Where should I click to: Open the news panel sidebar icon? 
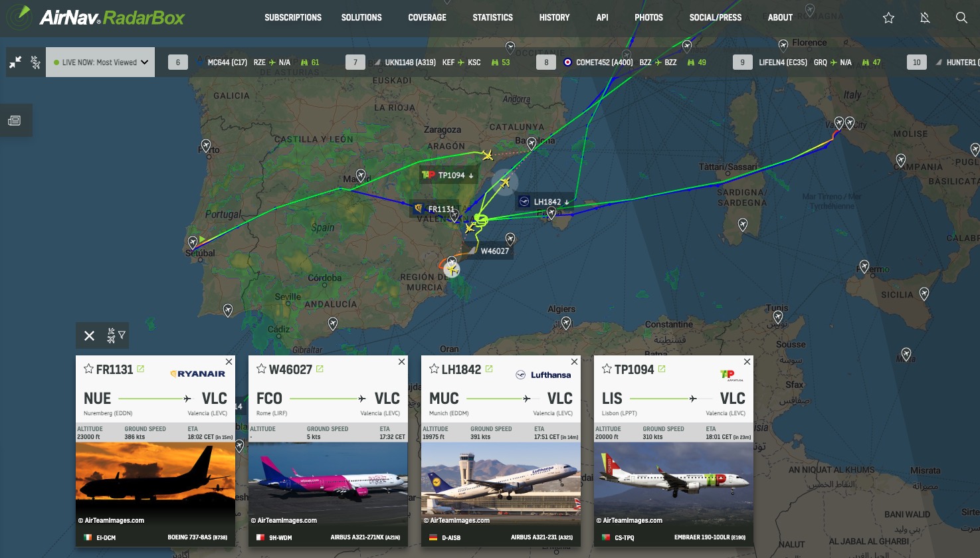14,121
